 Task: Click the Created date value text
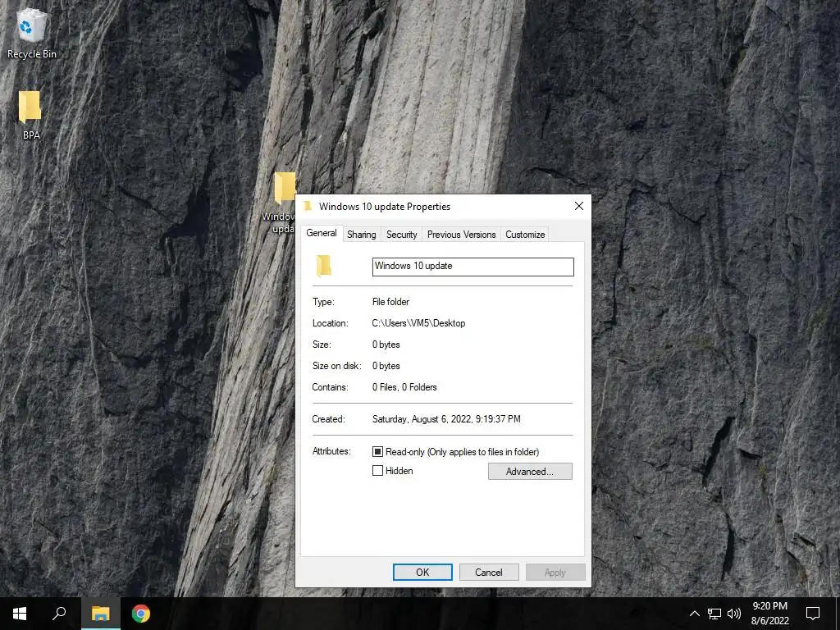click(446, 419)
